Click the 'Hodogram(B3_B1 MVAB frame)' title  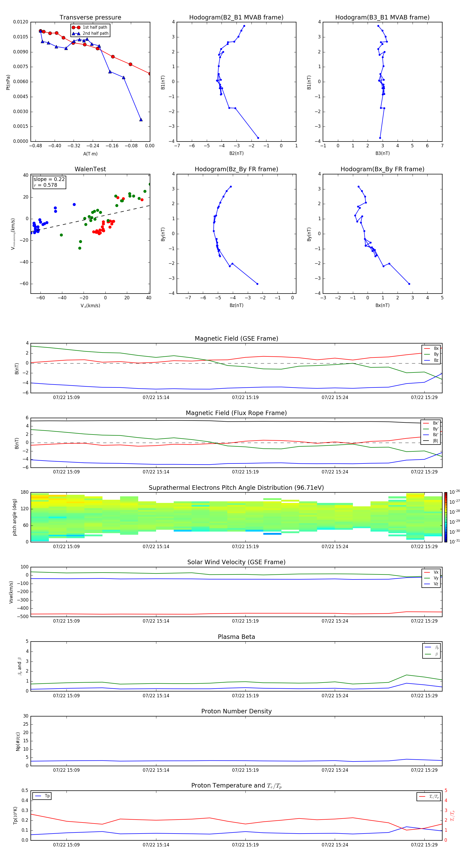382,17
